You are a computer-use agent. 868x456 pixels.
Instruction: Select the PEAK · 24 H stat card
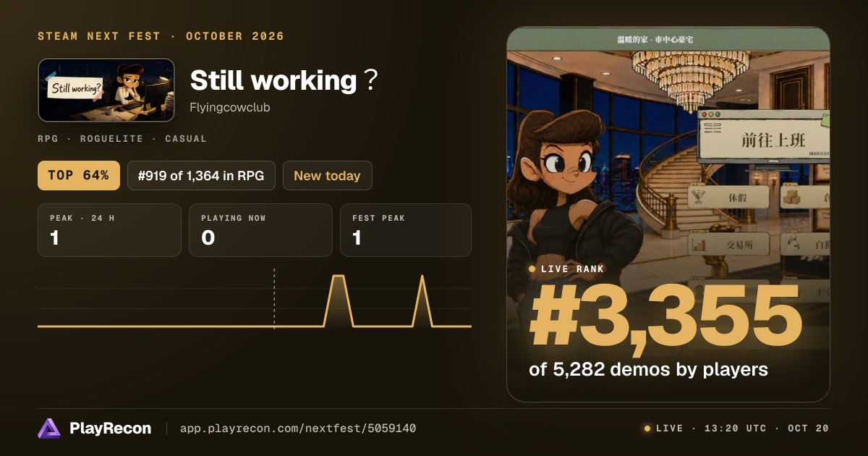109,230
